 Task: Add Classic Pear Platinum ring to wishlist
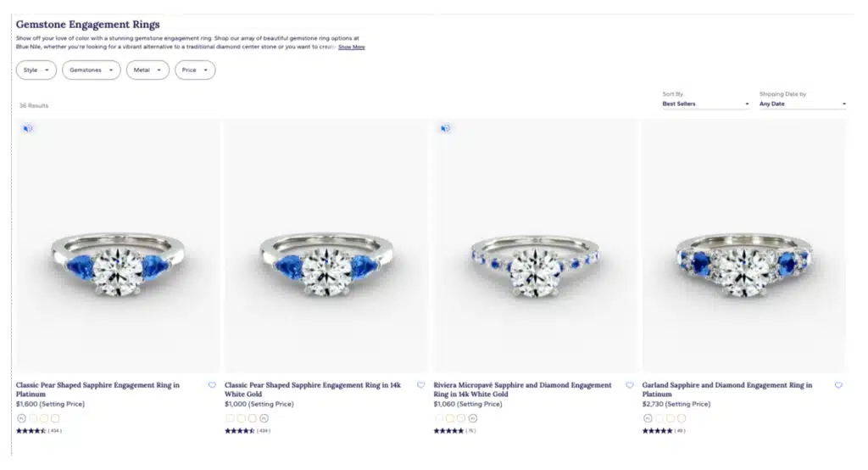tap(212, 385)
